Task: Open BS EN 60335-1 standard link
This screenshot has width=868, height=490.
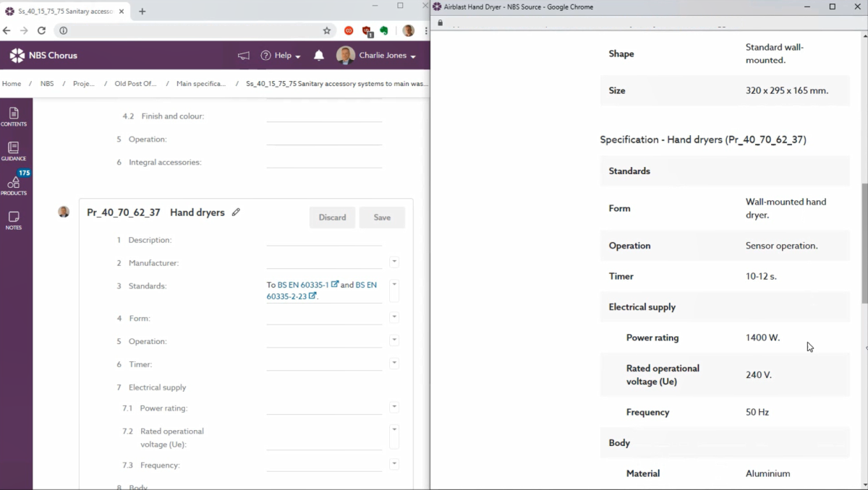Action: click(x=303, y=285)
